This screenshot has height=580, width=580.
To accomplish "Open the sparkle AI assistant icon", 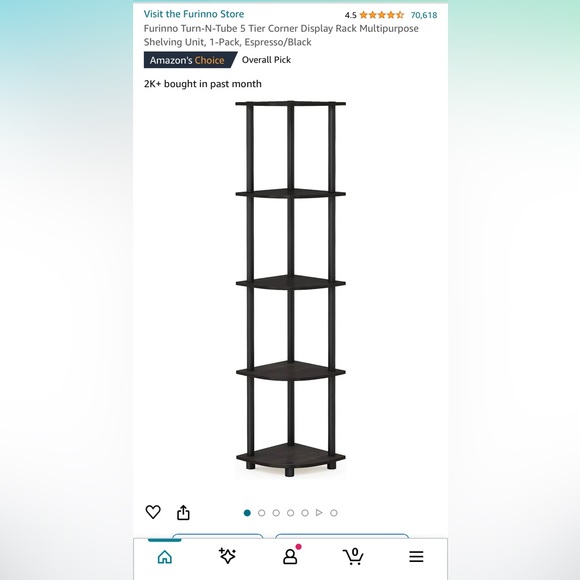I will click(227, 556).
